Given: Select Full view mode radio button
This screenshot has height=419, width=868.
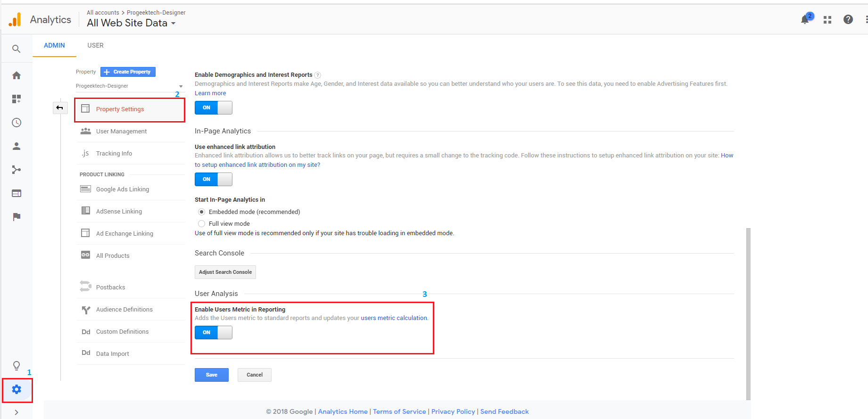Looking at the screenshot, I should [202, 224].
